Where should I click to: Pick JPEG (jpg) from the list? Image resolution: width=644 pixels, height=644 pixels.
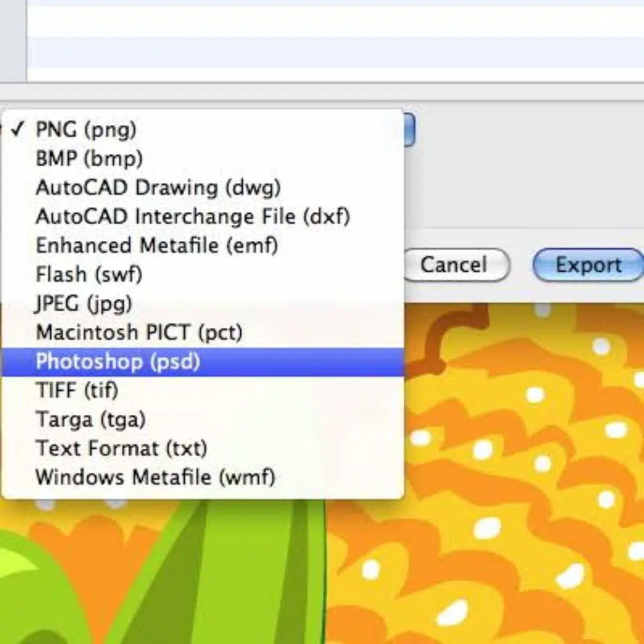(84, 303)
